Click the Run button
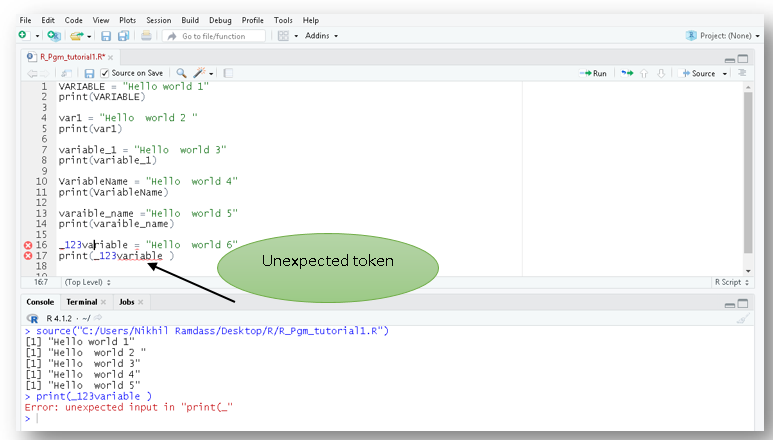Viewport: 773px width, 440px height. coord(593,73)
